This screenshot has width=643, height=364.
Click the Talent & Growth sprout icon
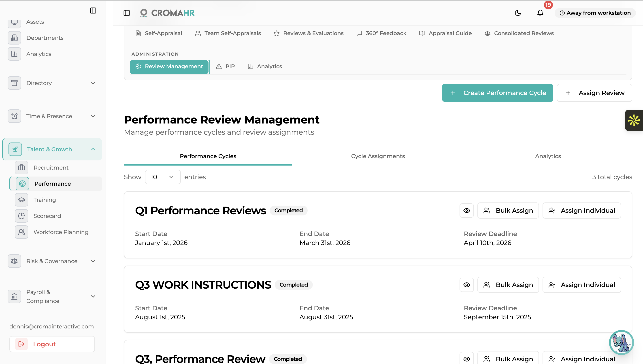pos(15,149)
